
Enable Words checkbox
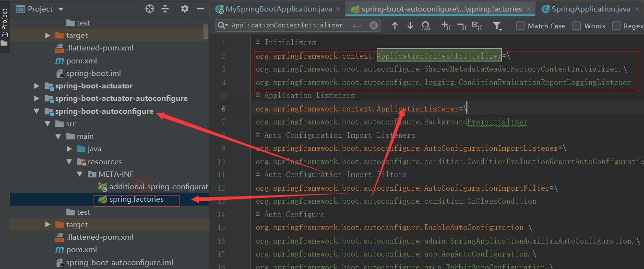(577, 26)
